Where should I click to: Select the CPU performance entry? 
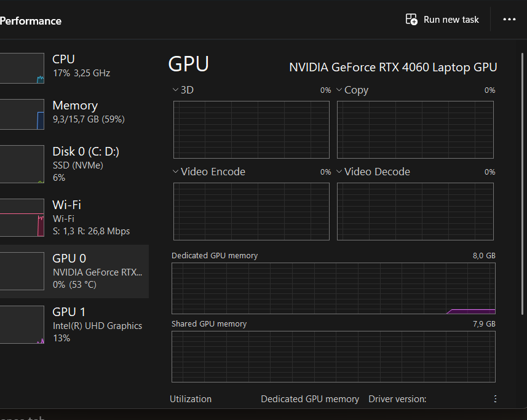point(74,68)
